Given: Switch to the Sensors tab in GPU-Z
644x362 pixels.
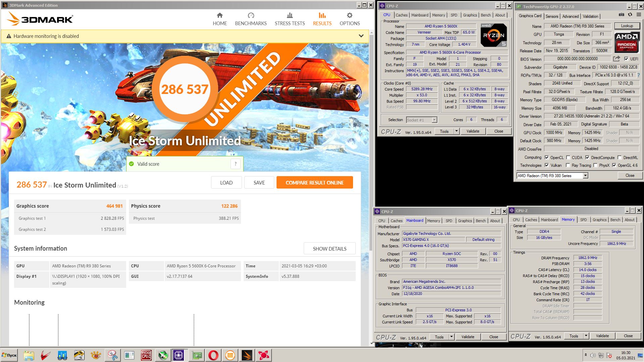Looking at the screenshot, I should coord(552,16).
